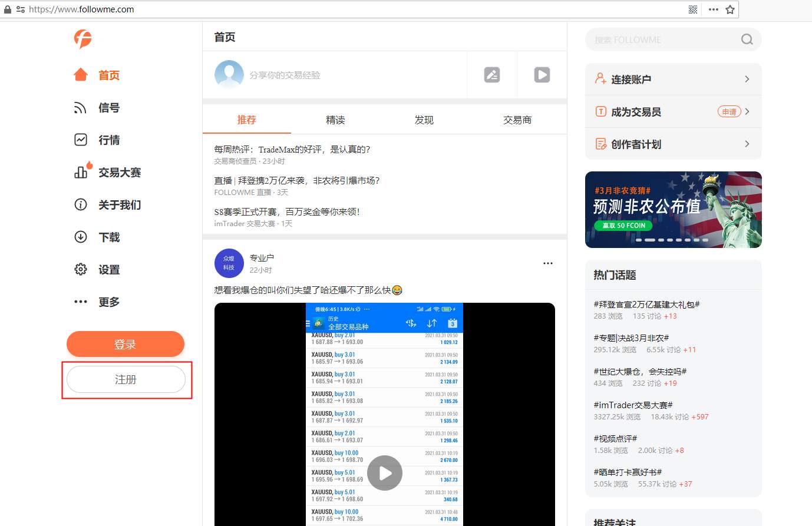The width and height of the screenshot is (812, 526).
Task: Bookmark page with the star icon
Action: tap(730, 9)
